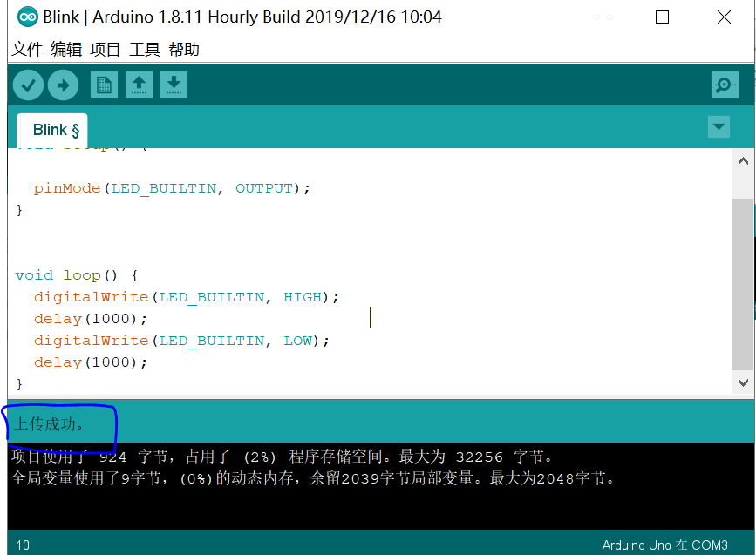Minimize the Arduino window
Image resolution: width=756 pixels, height=555 pixels.
click(x=602, y=17)
